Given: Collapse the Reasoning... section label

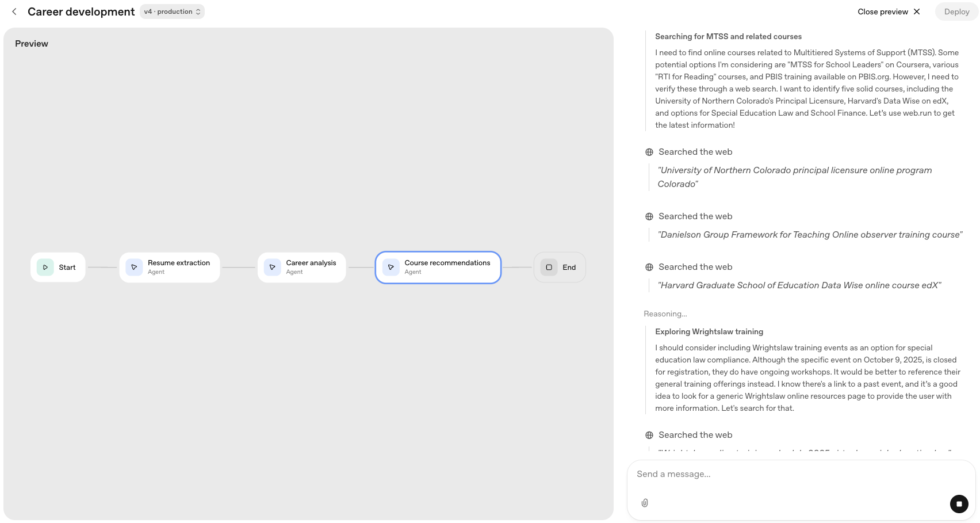Looking at the screenshot, I should click(665, 314).
